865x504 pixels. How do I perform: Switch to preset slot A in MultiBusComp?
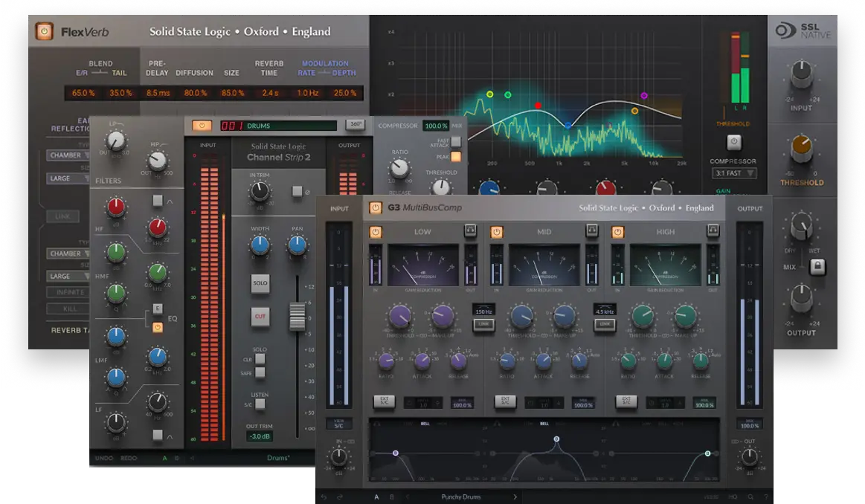point(376,496)
